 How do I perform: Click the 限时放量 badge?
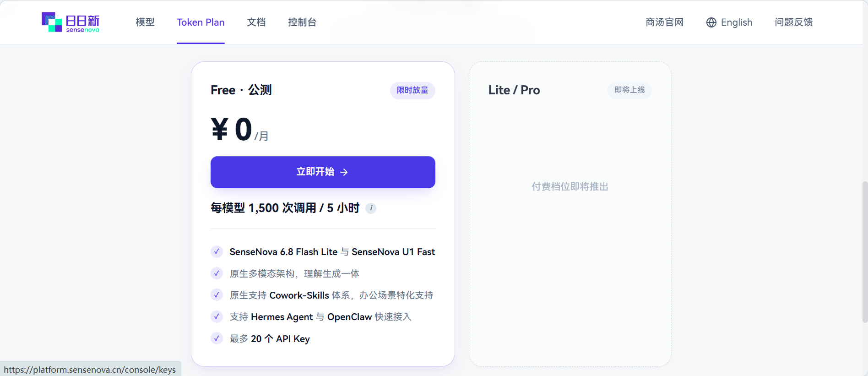coord(412,90)
